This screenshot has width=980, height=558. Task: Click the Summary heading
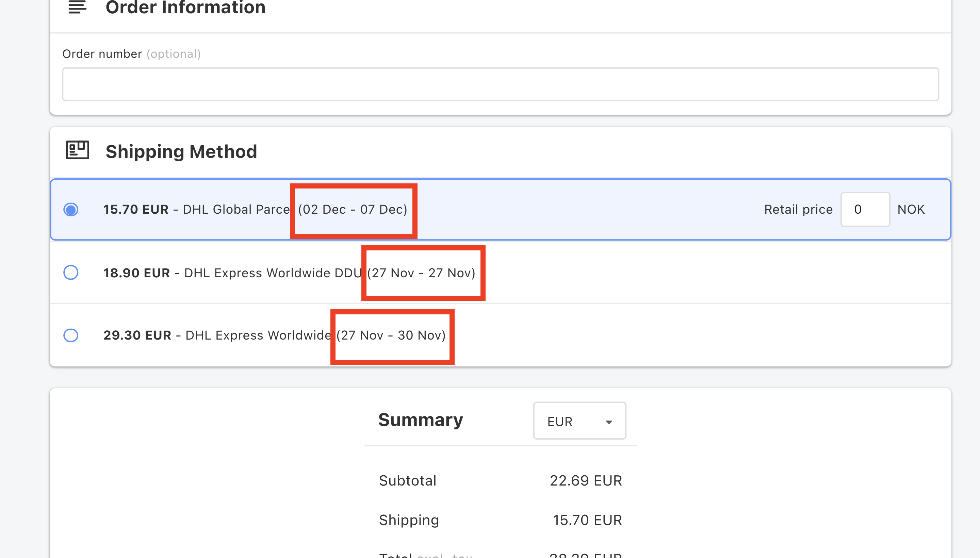click(421, 420)
